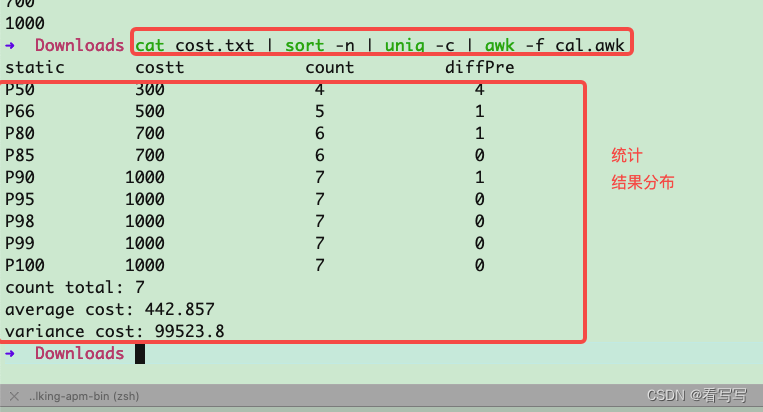Click the 'static' column header
Image resolution: width=763 pixels, height=412 pixels.
pyautogui.click(x=35, y=67)
